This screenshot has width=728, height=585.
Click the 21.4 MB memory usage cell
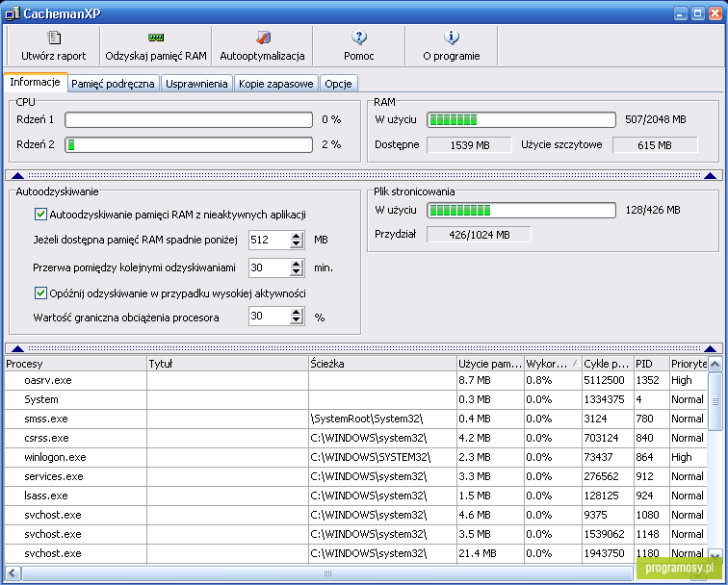[491, 553]
